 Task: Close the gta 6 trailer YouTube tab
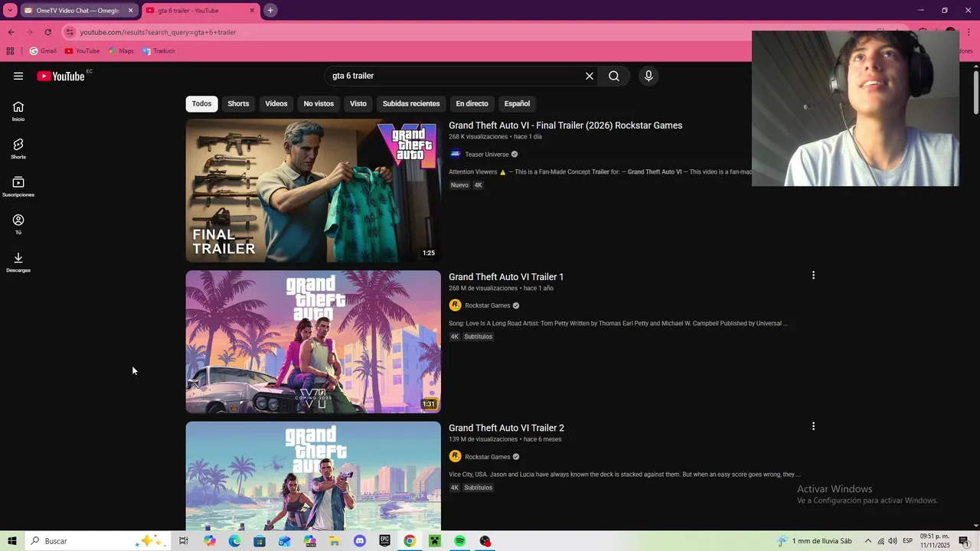tap(252, 11)
